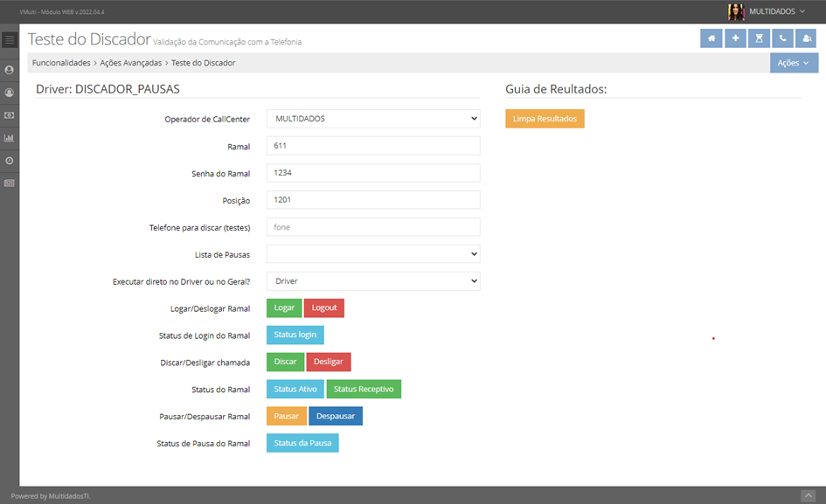Image resolution: width=826 pixels, height=504 pixels.
Task: Open the money sidebar icon
Action: (10, 115)
